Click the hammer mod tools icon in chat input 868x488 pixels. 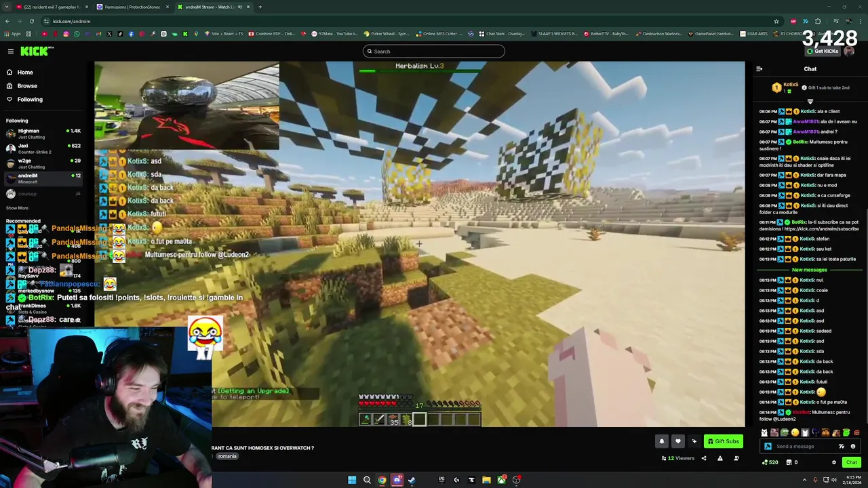768,447
